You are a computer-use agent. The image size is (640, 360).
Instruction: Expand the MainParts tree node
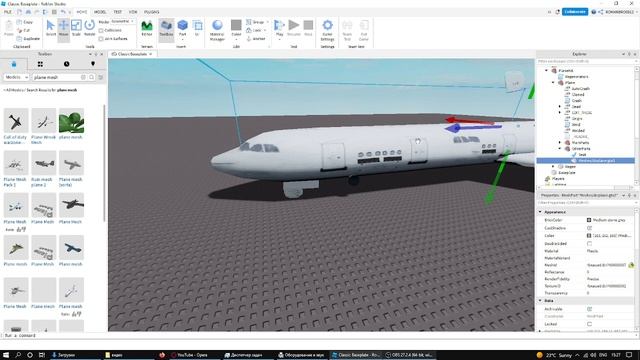(560, 142)
